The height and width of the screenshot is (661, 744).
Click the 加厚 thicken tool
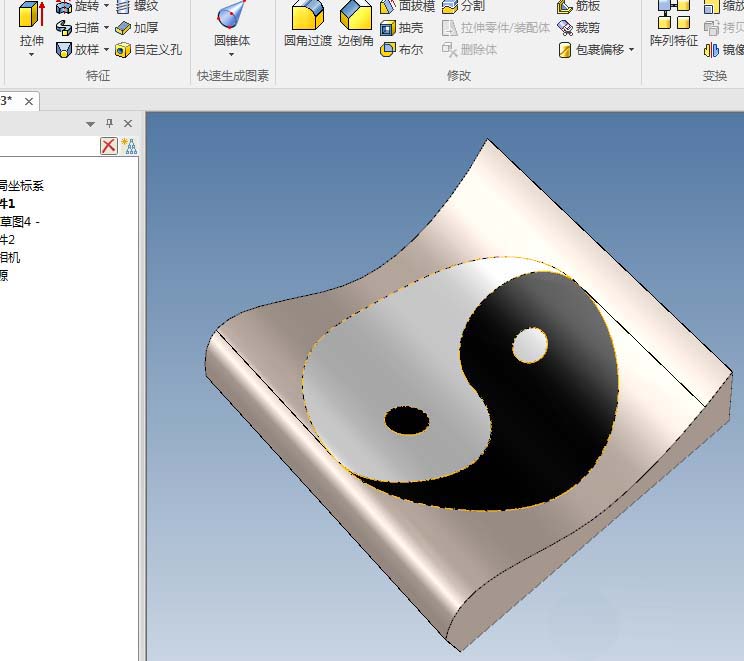click(137, 28)
